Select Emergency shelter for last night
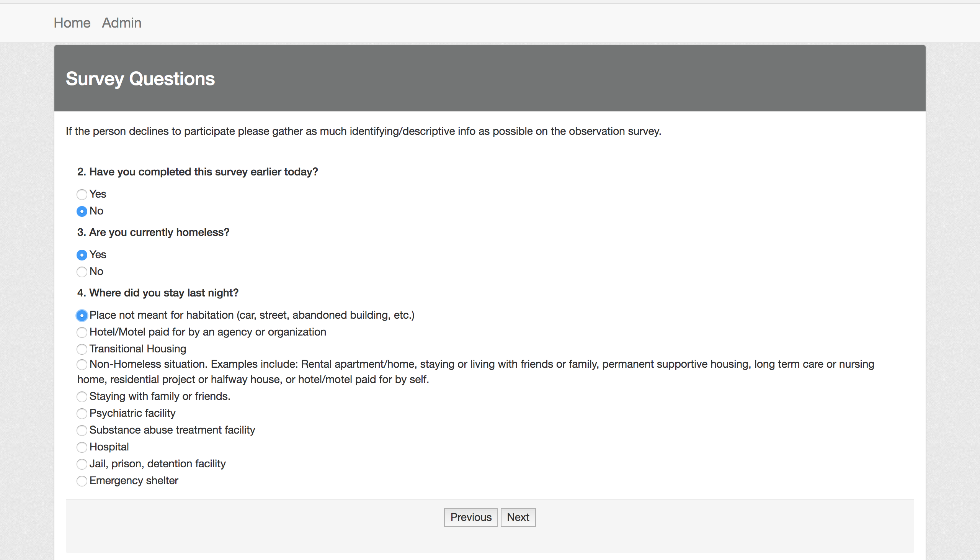 point(82,480)
